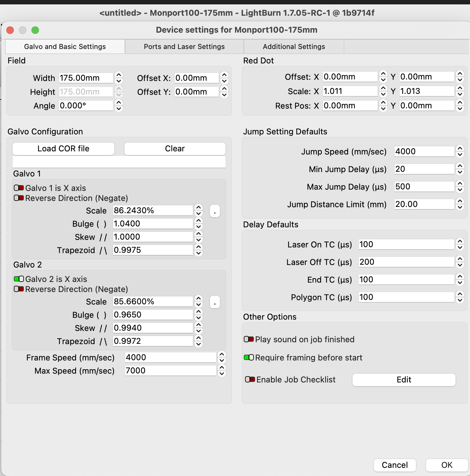Click the Red Dot Scale Y stepper arrows
The image size is (470, 476).
tap(460, 91)
